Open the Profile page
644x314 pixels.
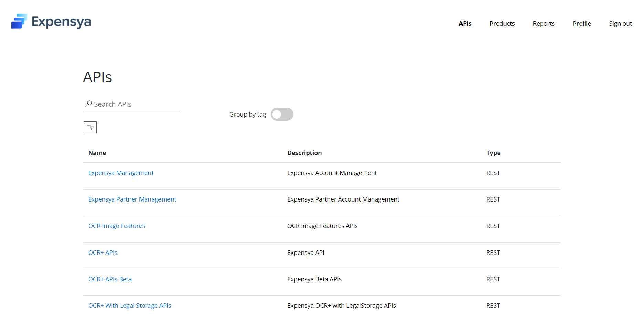(x=582, y=23)
